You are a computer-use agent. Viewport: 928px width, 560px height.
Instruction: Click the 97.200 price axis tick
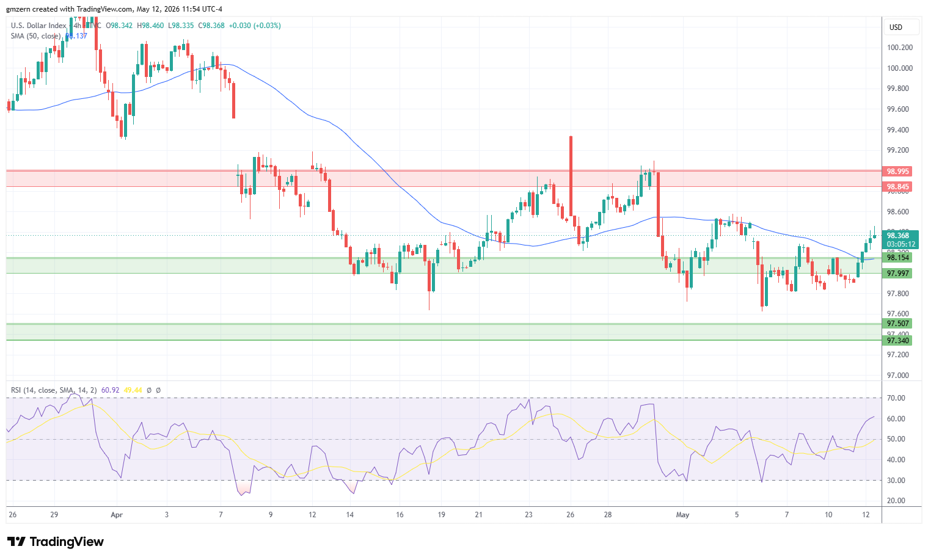point(898,355)
